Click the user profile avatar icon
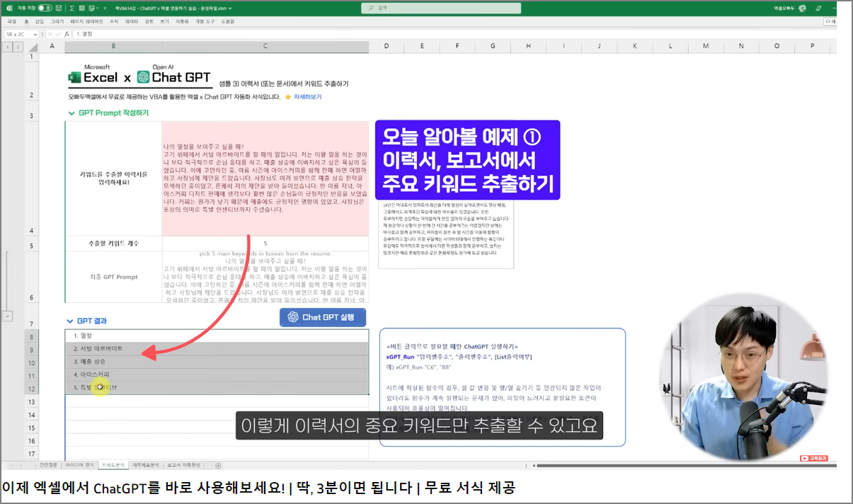This screenshot has width=853, height=504. (802, 8)
